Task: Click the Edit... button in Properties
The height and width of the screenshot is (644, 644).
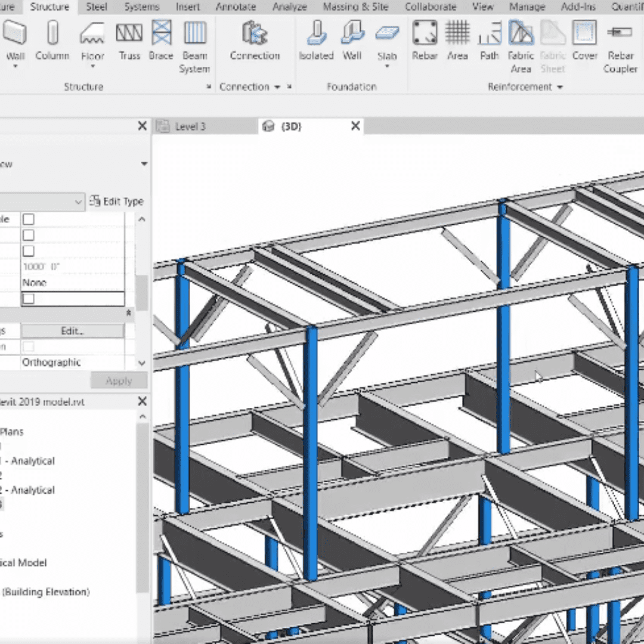Action: pos(72,331)
